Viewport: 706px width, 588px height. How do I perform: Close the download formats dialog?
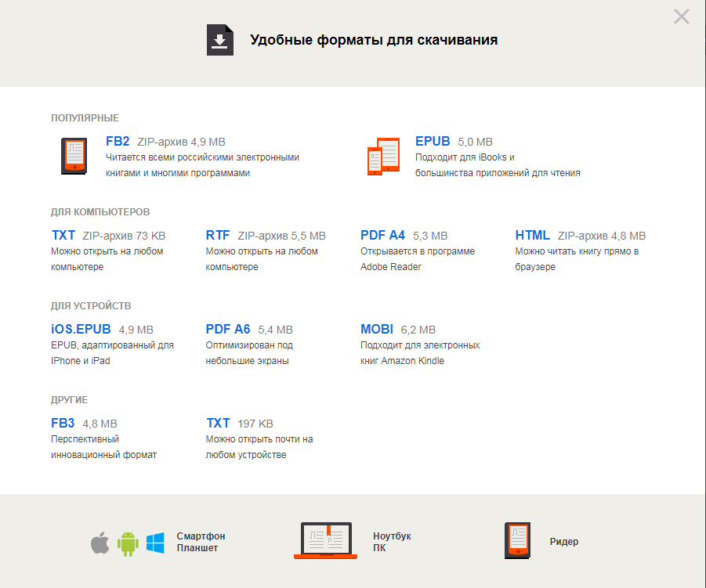[x=681, y=16]
